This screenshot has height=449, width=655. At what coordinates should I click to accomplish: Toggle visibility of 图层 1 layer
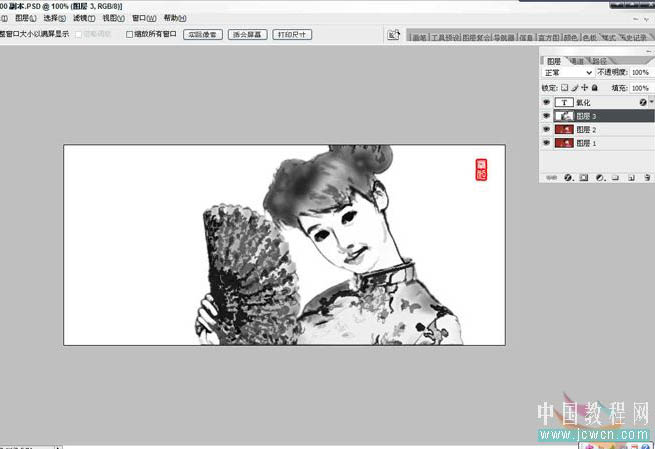[546, 144]
